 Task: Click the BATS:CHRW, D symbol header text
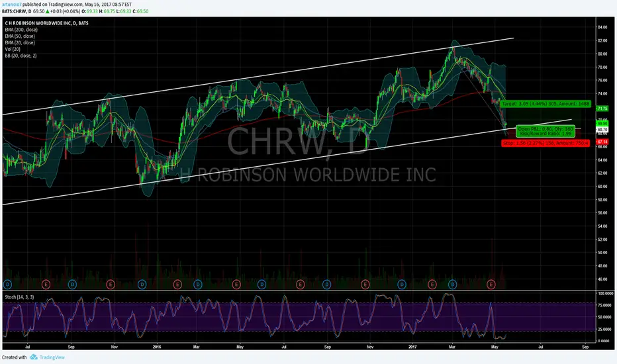pos(17,11)
